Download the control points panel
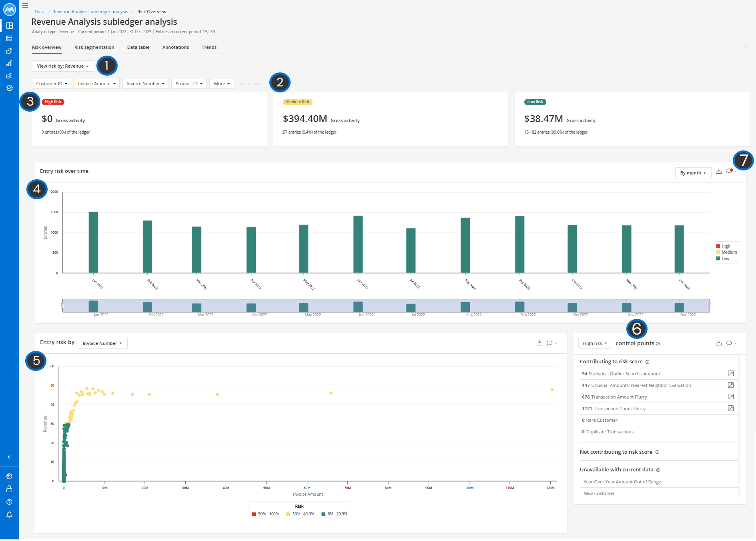The width and height of the screenshot is (756, 541). pyautogui.click(x=719, y=343)
